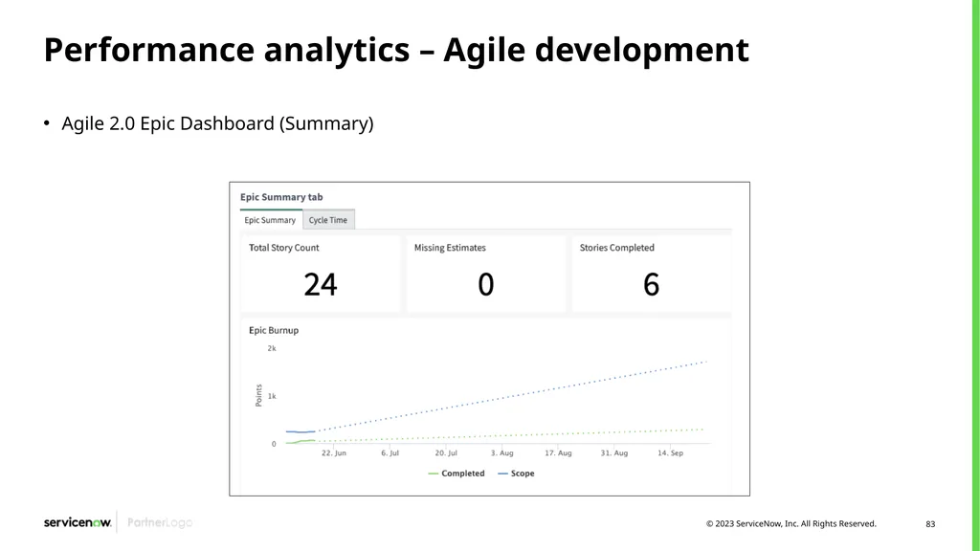
Task: Click the 20. Jul axis label
Action: click(446, 452)
